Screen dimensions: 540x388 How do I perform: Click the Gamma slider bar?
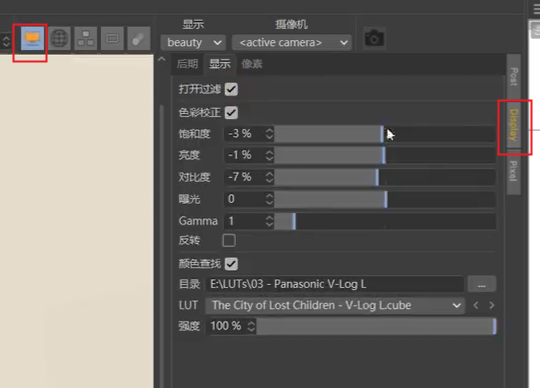click(x=385, y=221)
